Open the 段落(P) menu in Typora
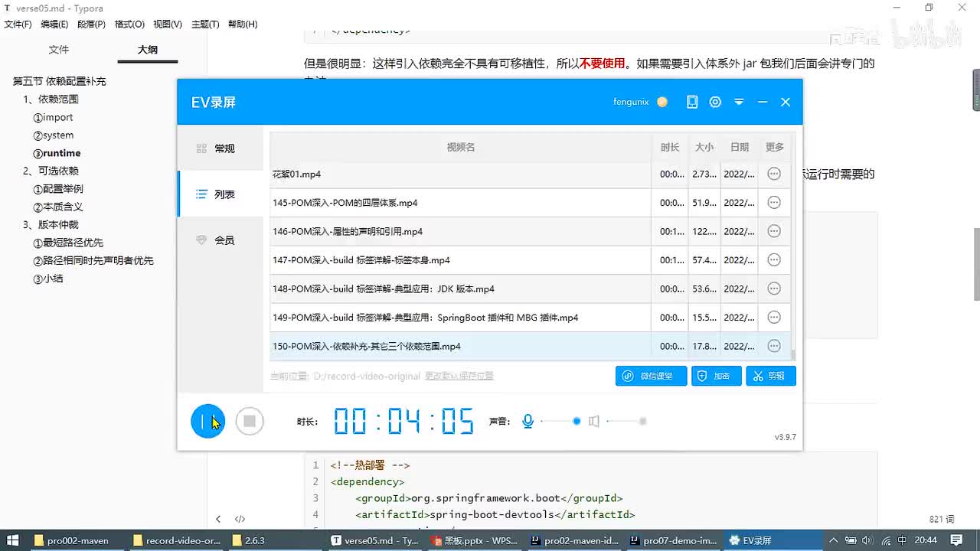The height and width of the screenshot is (551, 980). coord(92,24)
